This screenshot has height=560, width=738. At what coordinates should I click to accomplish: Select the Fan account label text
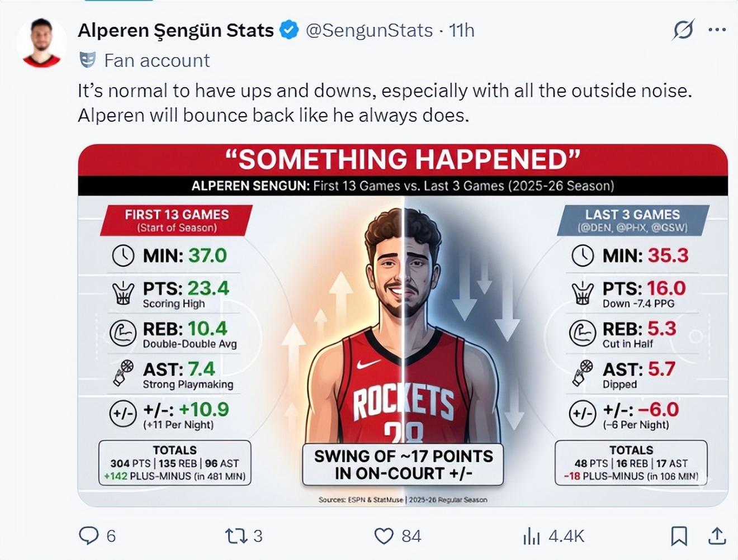(157, 60)
